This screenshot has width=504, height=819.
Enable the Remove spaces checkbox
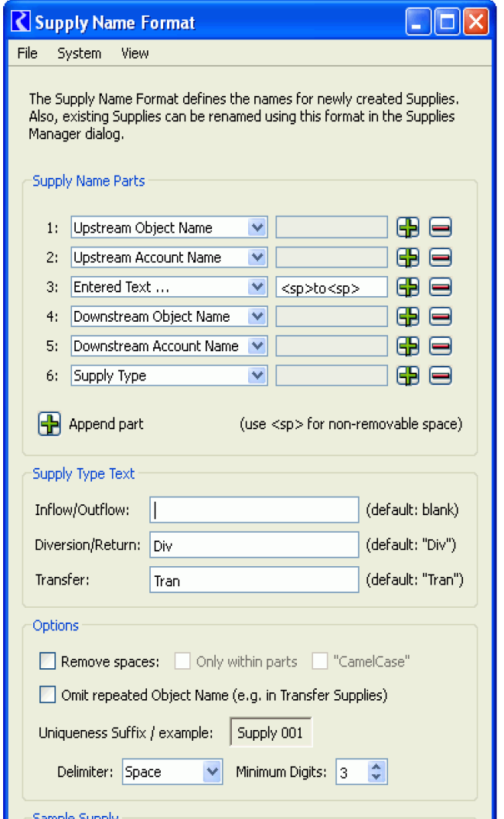[x=48, y=661]
